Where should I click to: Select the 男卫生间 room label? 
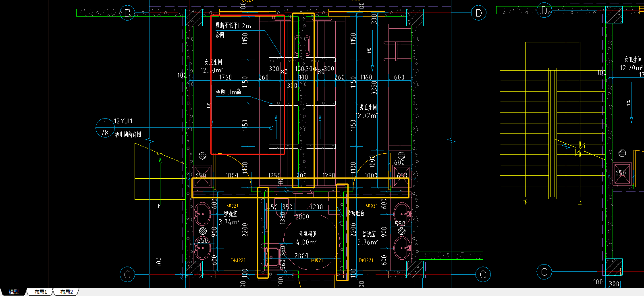(x=368, y=107)
